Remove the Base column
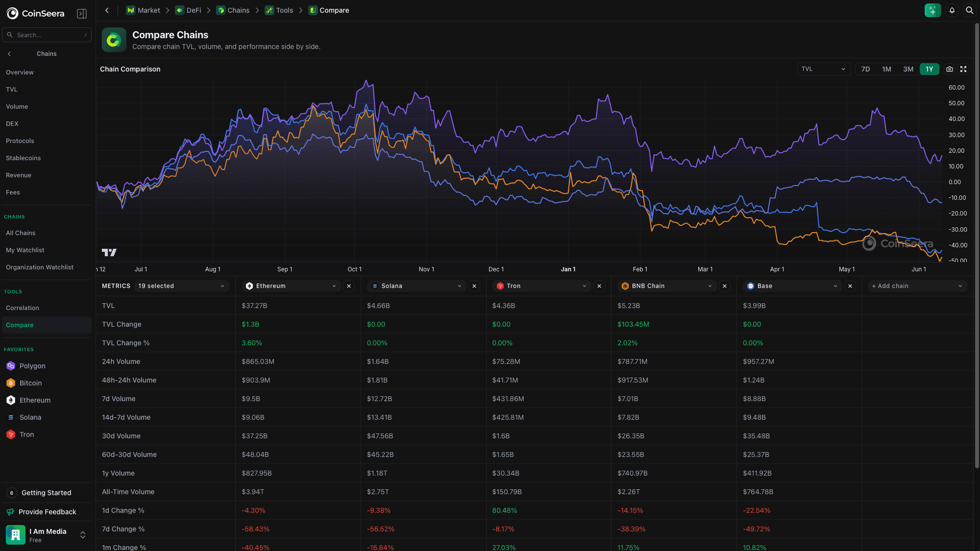This screenshot has width=980, height=551. click(850, 286)
